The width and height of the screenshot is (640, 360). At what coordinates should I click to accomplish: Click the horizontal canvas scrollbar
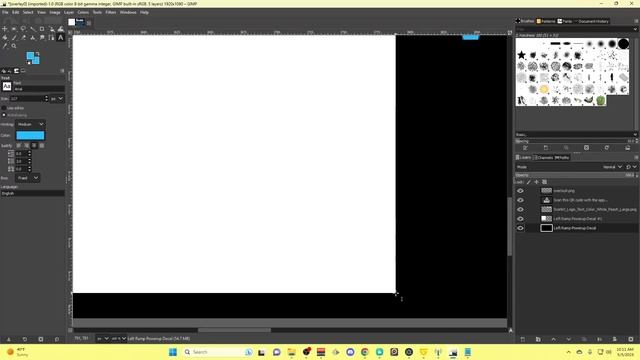(x=234, y=330)
